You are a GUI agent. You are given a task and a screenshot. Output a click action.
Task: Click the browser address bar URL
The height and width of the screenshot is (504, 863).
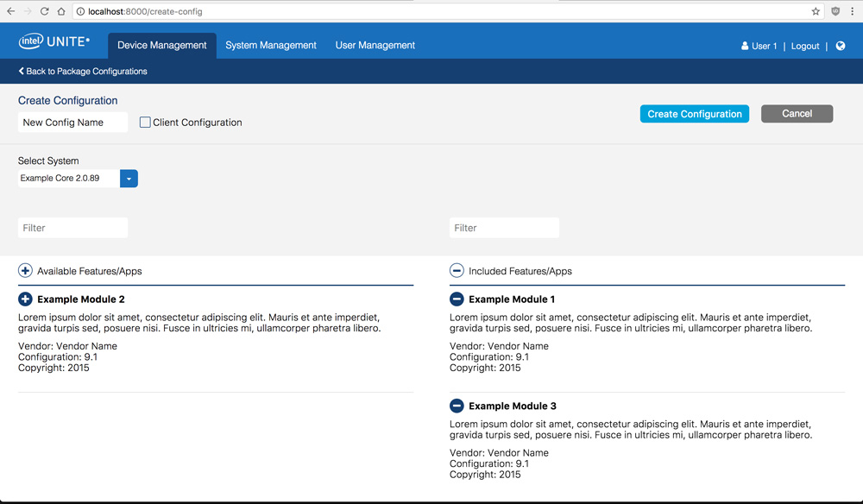click(x=145, y=11)
